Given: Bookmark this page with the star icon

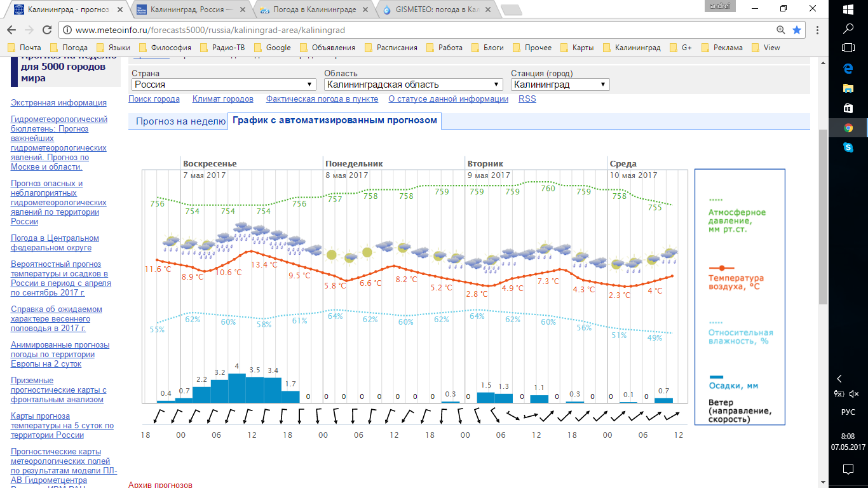Looking at the screenshot, I should pos(797,30).
